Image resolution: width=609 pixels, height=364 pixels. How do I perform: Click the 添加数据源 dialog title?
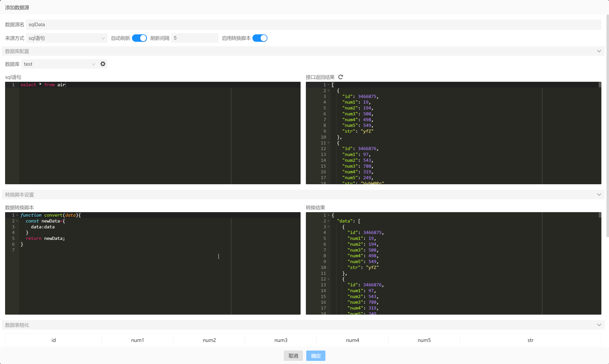[17, 8]
